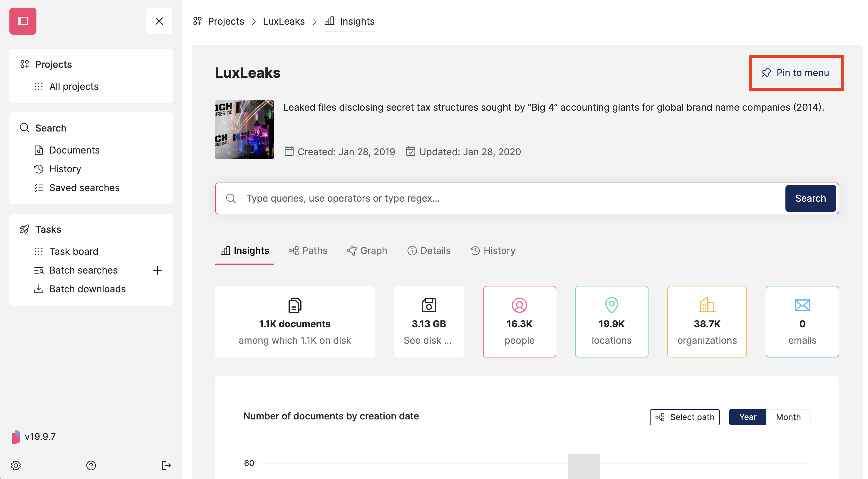Add a new batch search with the plus icon

point(157,270)
